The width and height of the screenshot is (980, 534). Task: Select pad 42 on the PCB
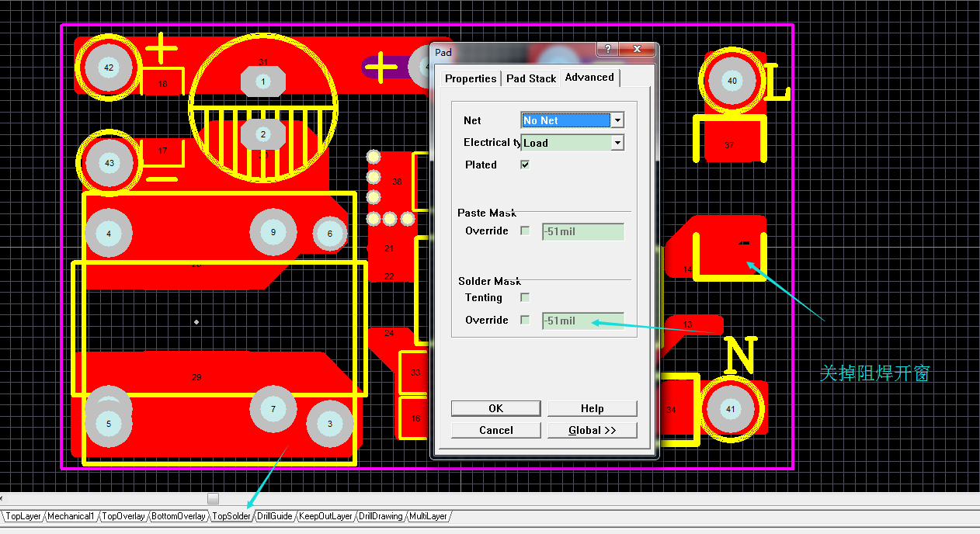click(109, 68)
